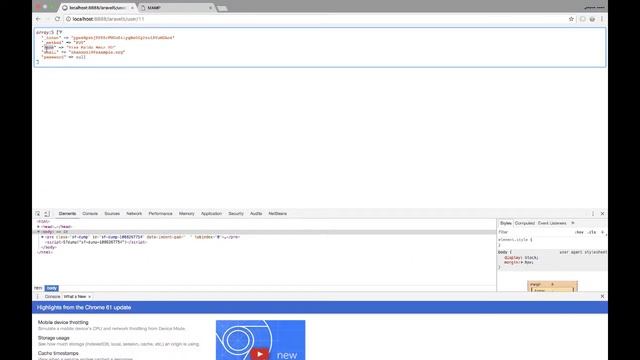Screen dimensions: 640x360
Task: Show more sidebar tabs with double chevron
Action: 573,223
